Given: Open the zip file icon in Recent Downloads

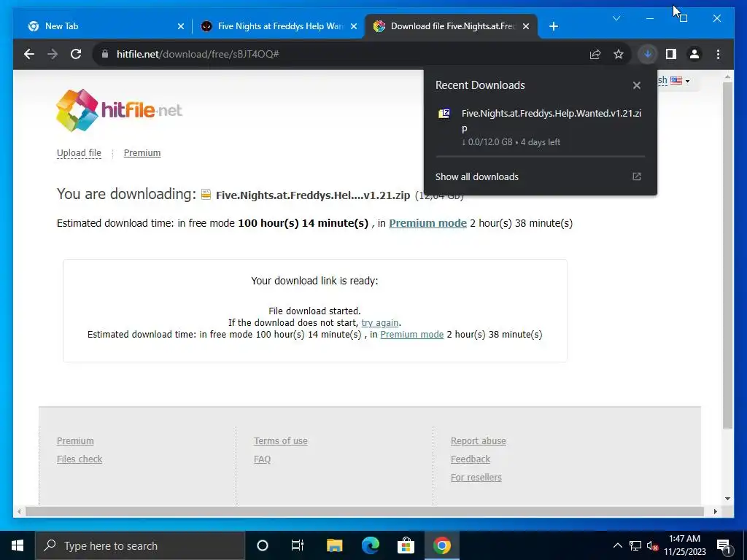Looking at the screenshot, I should click(x=444, y=113).
